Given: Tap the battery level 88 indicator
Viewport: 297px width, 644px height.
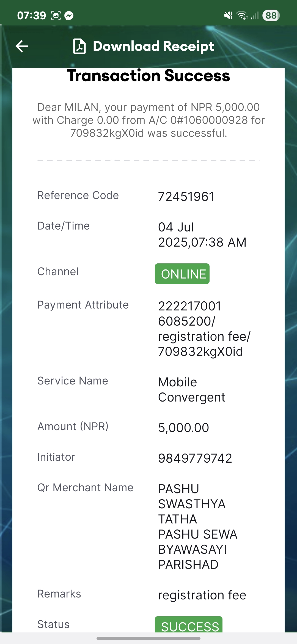Looking at the screenshot, I should (271, 15).
